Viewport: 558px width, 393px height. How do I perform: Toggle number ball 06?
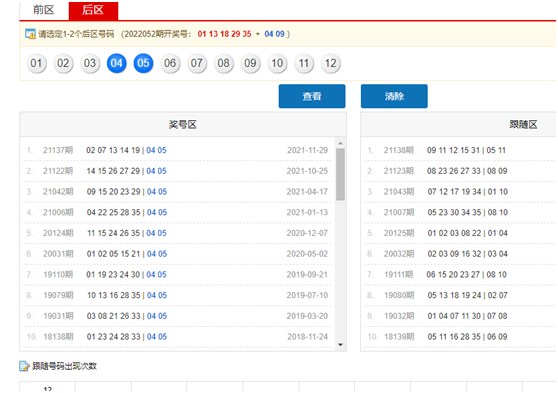coord(170,63)
